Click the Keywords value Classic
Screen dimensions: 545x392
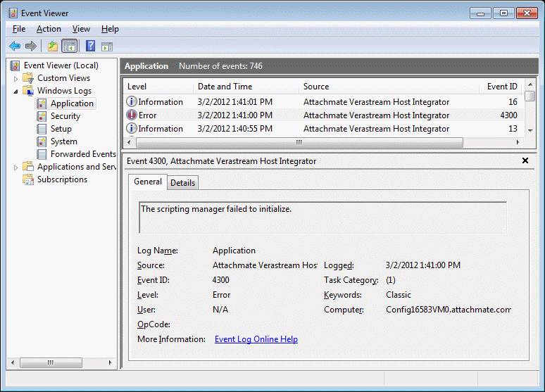(x=399, y=295)
